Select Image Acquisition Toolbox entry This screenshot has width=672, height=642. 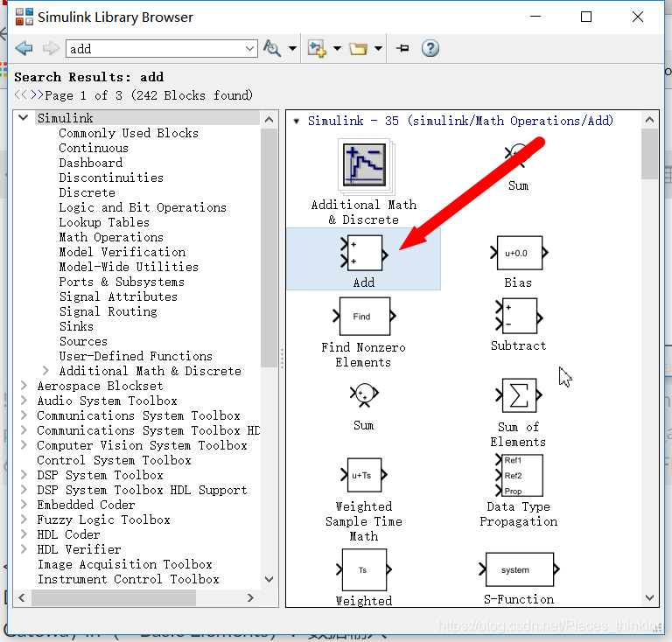[x=125, y=564]
